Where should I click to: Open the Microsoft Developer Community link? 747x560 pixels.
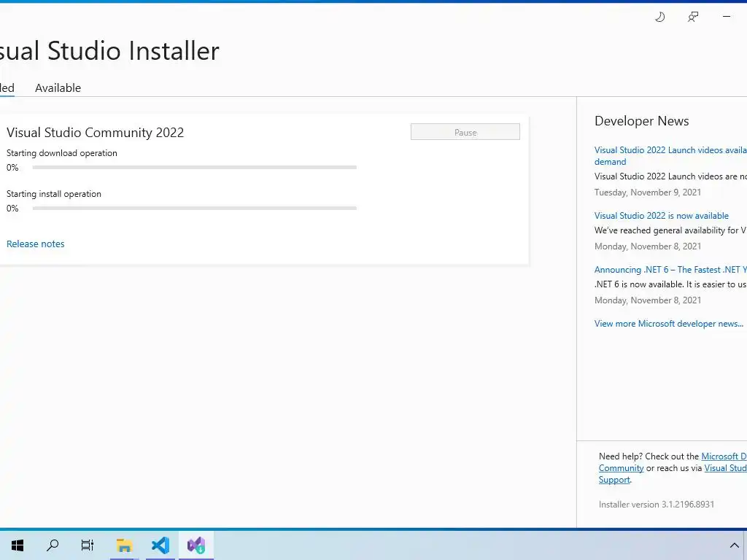724,456
